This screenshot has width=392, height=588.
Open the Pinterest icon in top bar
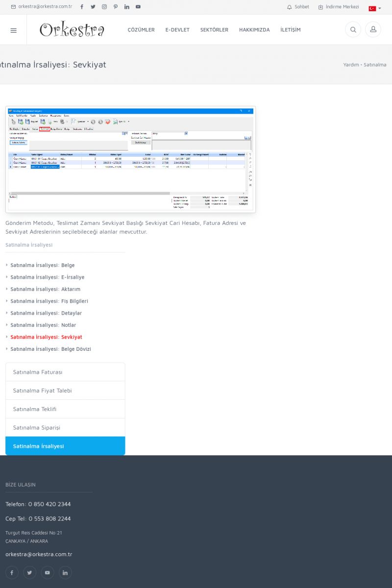(116, 7)
